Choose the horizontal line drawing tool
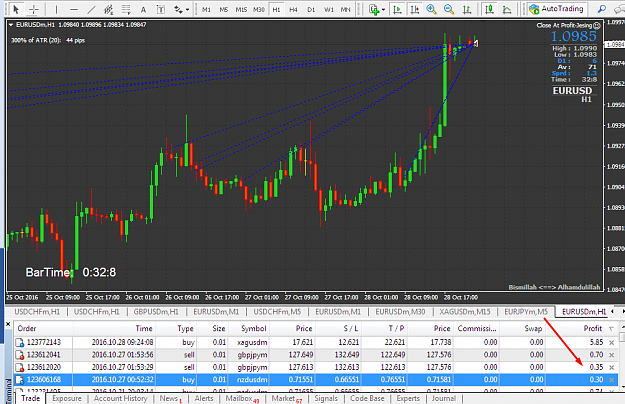This screenshot has width=625, height=404. pos(74,9)
